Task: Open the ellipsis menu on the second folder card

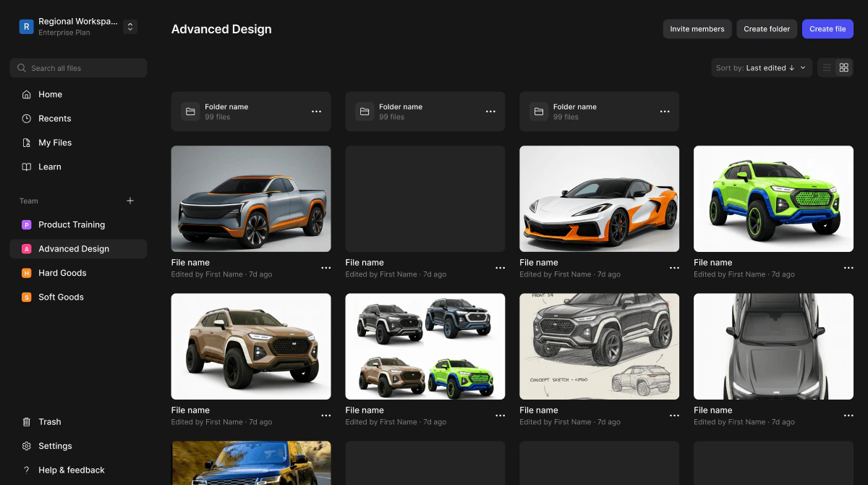Action: 490,111
